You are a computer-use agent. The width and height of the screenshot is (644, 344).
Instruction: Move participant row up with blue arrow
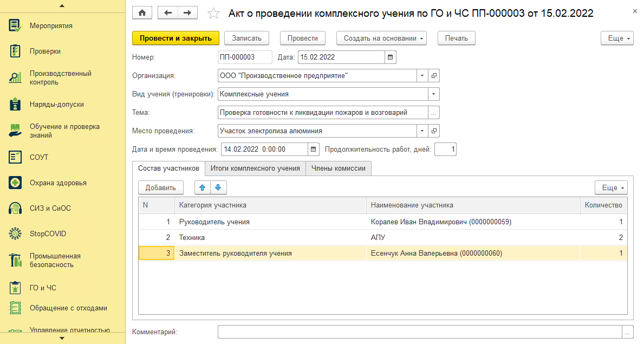202,187
